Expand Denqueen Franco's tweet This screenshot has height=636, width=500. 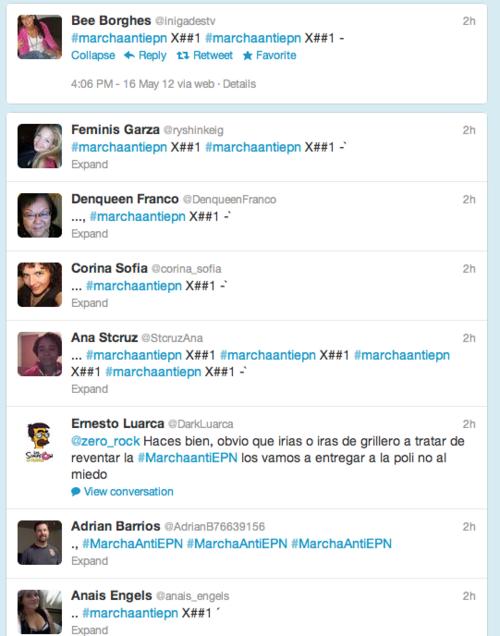point(90,234)
